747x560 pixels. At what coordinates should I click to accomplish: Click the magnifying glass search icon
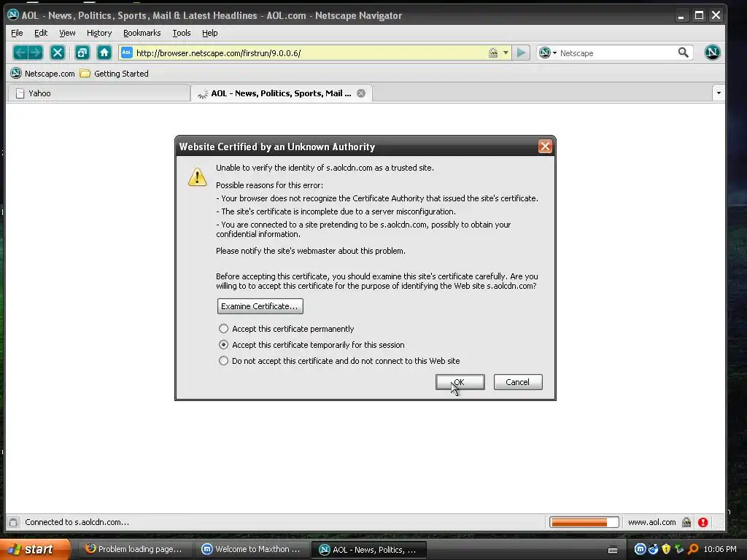click(x=683, y=52)
